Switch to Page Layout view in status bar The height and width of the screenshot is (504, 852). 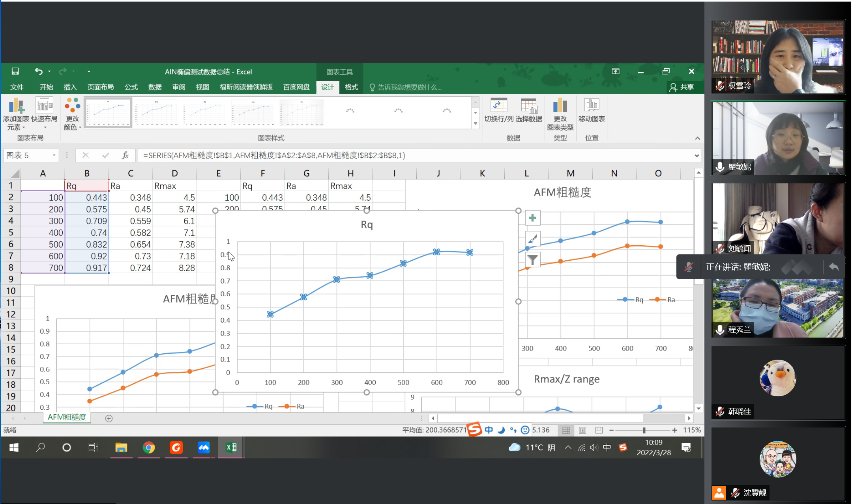(x=582, y=430)
